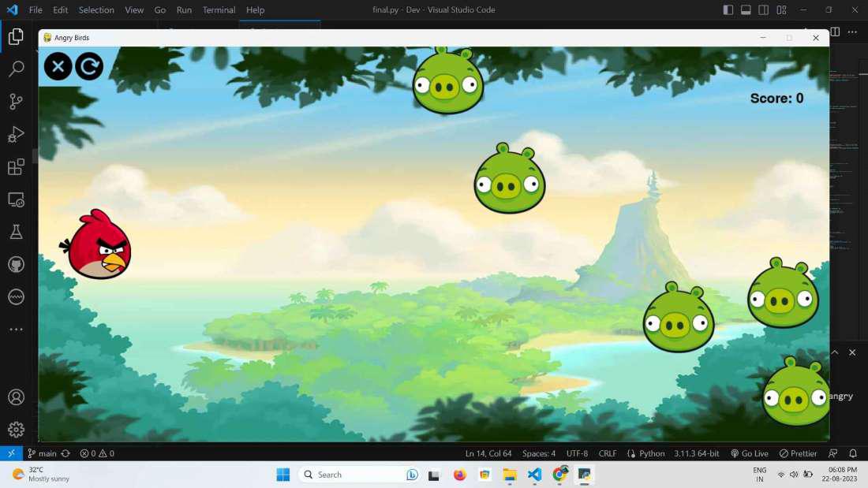
Task: Click the synchronize changes icon next to main
Action: point(65,453)
